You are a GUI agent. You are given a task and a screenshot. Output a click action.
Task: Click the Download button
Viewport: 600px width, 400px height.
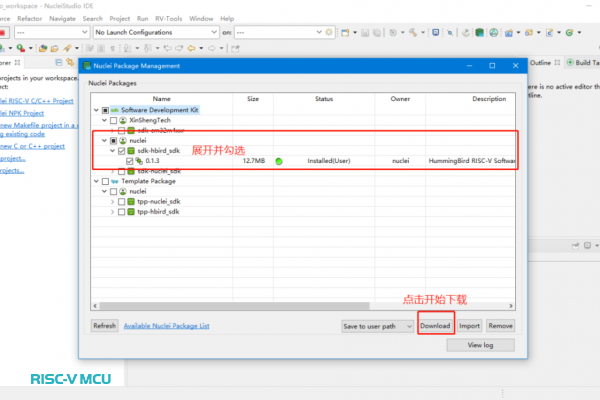435,326
